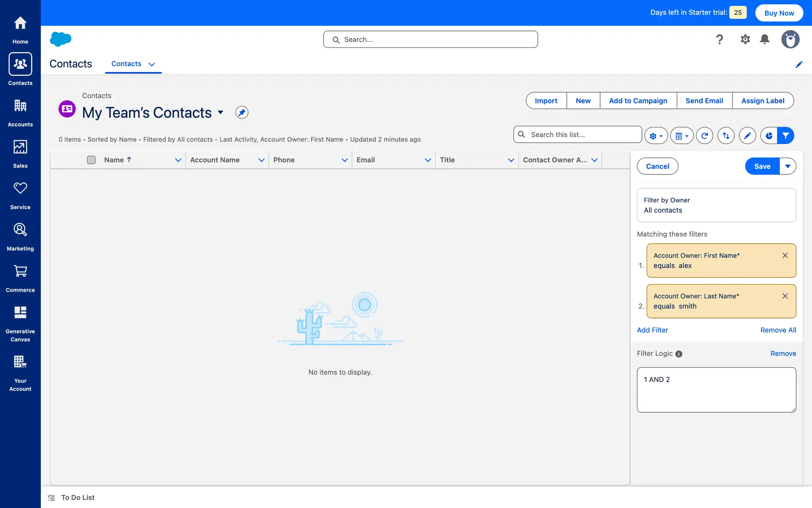The height and width of the screenshot is (508, 812).
Task: Open the Setup gear icon
Action: [745, 39]
